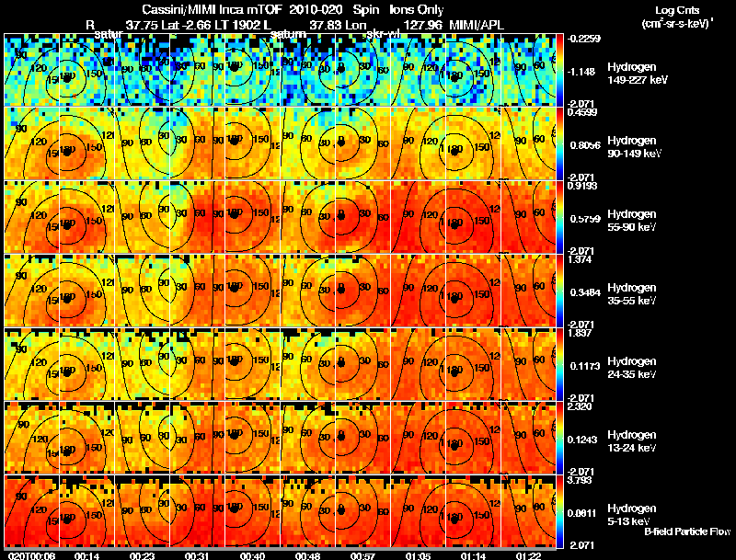Screen dimensions: 736x560
Task: Click the 'Hydrogen 35-55 keV' label
Action: coord(632,294)
